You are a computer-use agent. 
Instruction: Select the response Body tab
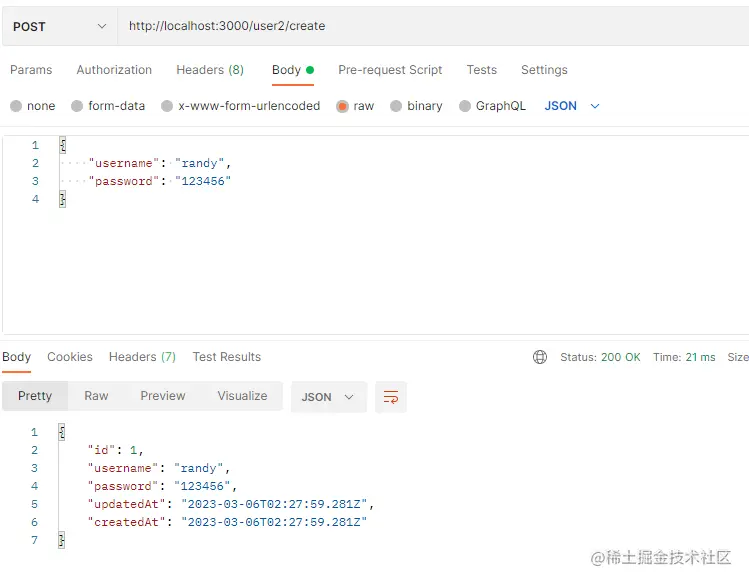[x=17, y=357]
